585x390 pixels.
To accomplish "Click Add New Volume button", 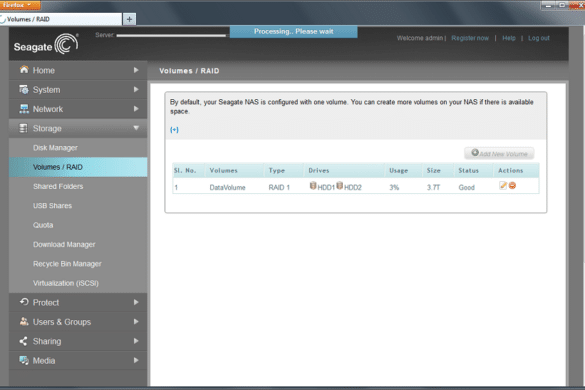I will tap(499, 153).
